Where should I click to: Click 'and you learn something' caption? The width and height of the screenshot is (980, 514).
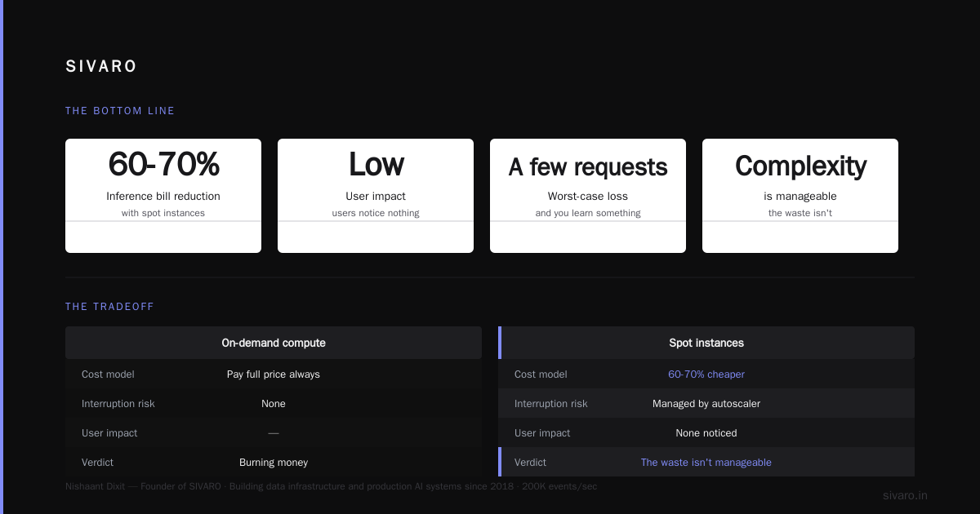(x=588, y=213)
